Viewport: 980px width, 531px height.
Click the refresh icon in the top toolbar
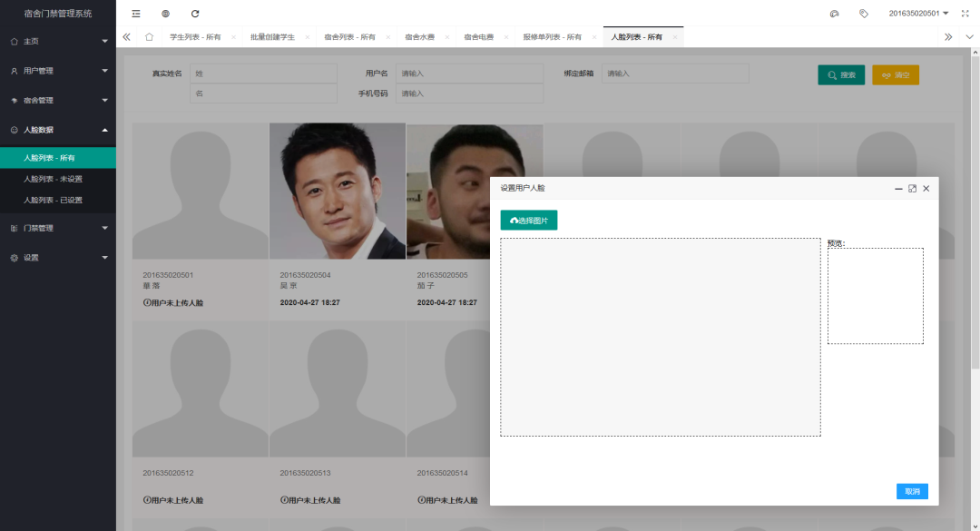pyautogui.click(x=195, y=14)
